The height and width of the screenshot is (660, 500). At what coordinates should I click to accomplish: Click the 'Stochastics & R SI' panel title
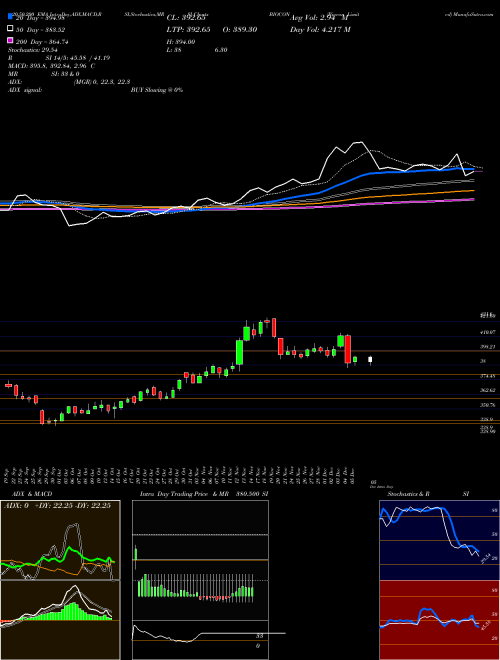(x=428, y=494)
